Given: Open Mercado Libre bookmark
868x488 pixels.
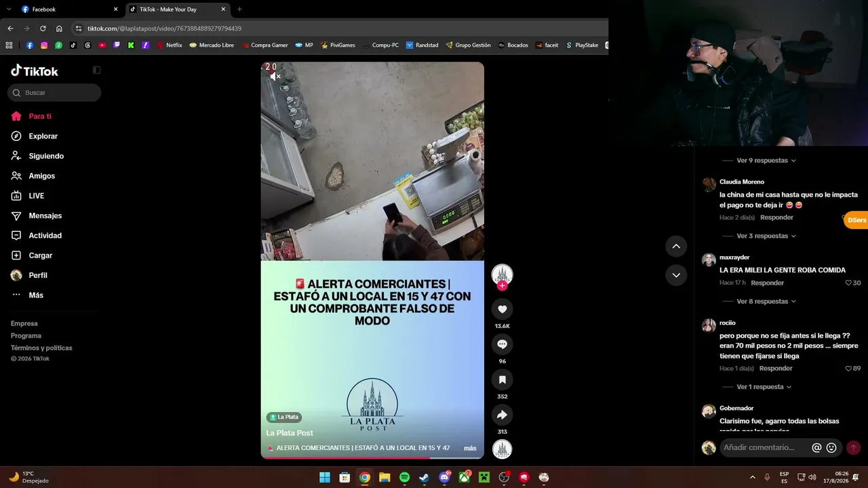Looking at the screenshot, I should (x=212, y=45).
